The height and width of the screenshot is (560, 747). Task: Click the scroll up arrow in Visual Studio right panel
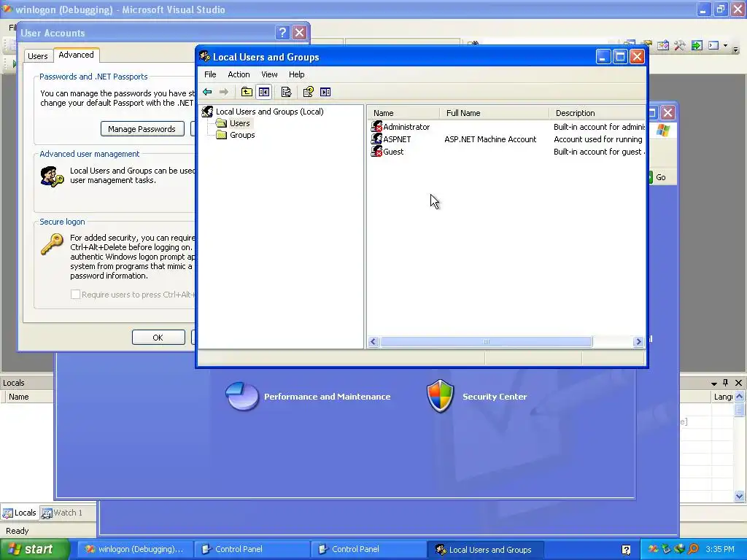[739, 396]
